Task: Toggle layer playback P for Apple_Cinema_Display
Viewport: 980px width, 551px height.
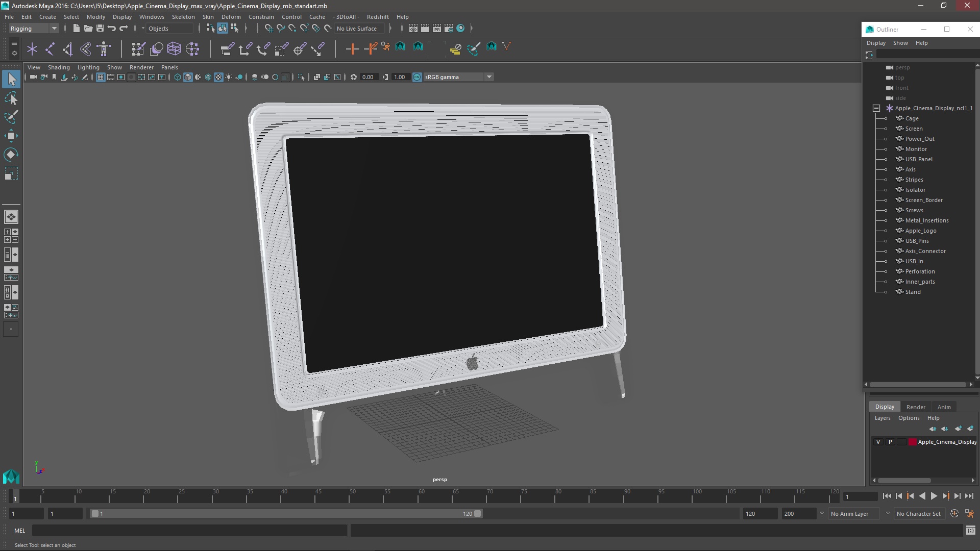Action: tap(890, 442)
